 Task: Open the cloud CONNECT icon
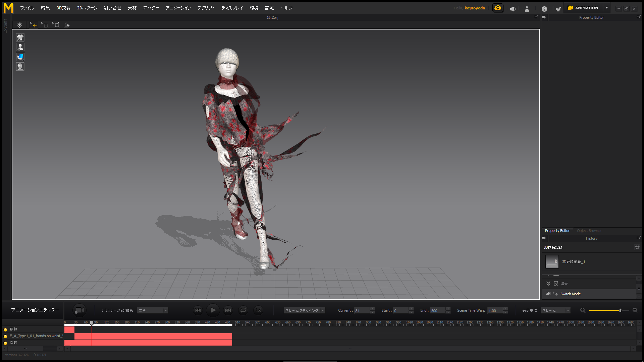(x=498, y=8)
